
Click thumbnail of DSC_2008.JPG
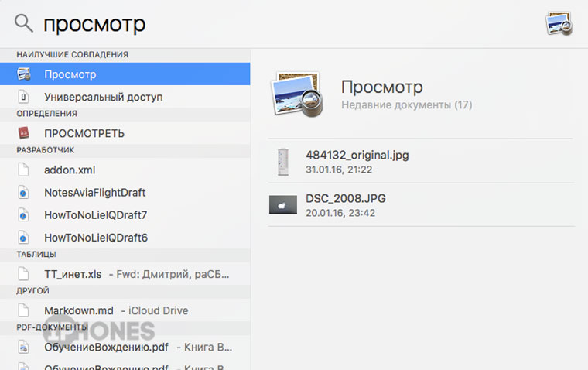point(283,204)
